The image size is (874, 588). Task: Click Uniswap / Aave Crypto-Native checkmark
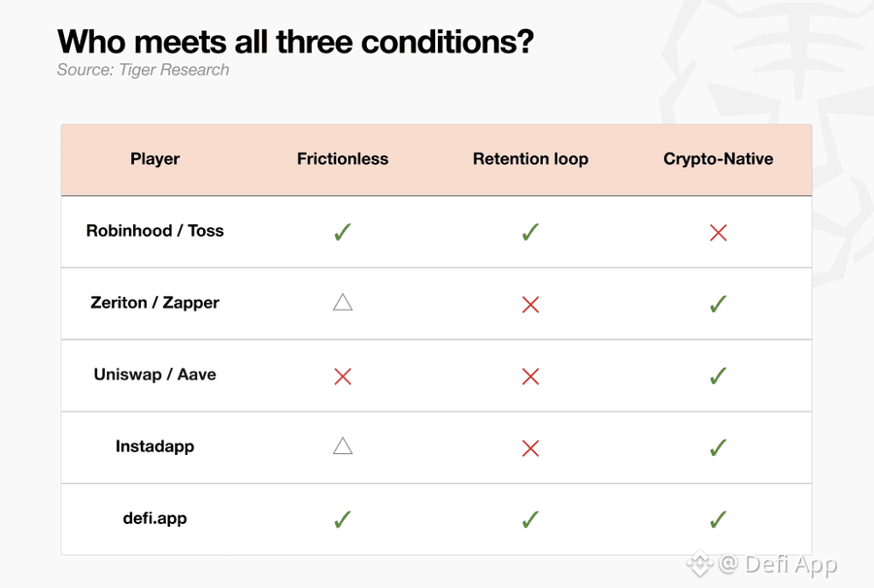[718, 376]
